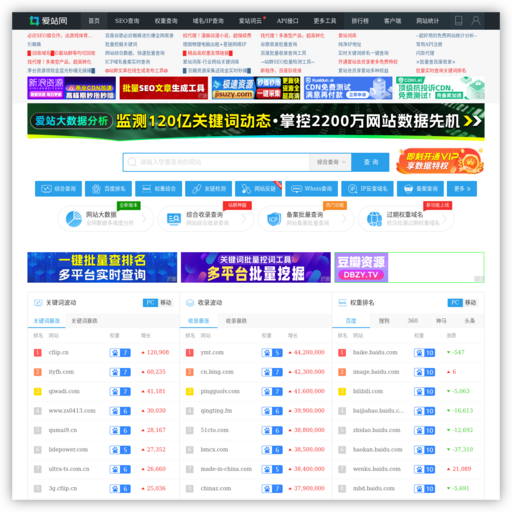The height and width of the screenshot is (512, 512).
Task: Select the 关键词暴跌 tab
Action: pyautogui.click(x=84, y=321)
